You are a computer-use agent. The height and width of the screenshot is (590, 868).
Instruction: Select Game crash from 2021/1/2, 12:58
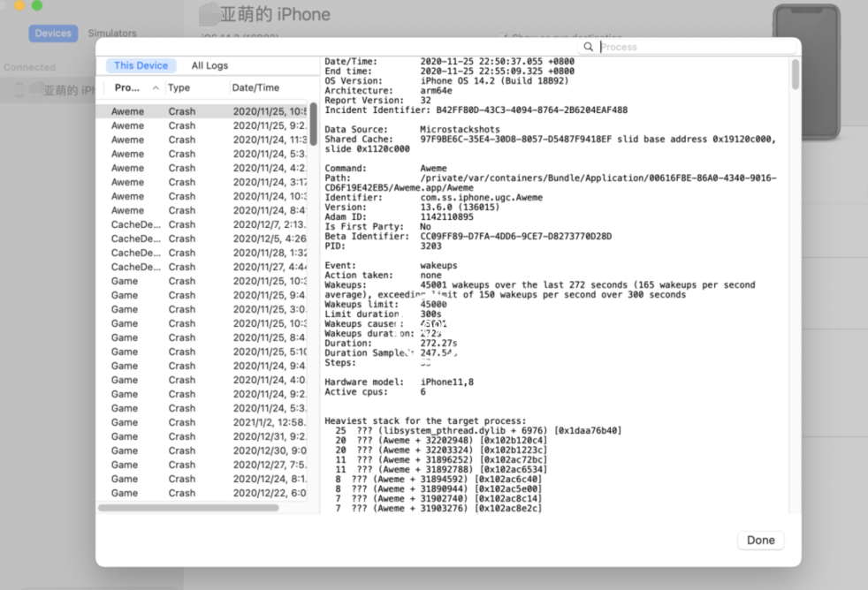pyautogui.click(x=202, y=422)
